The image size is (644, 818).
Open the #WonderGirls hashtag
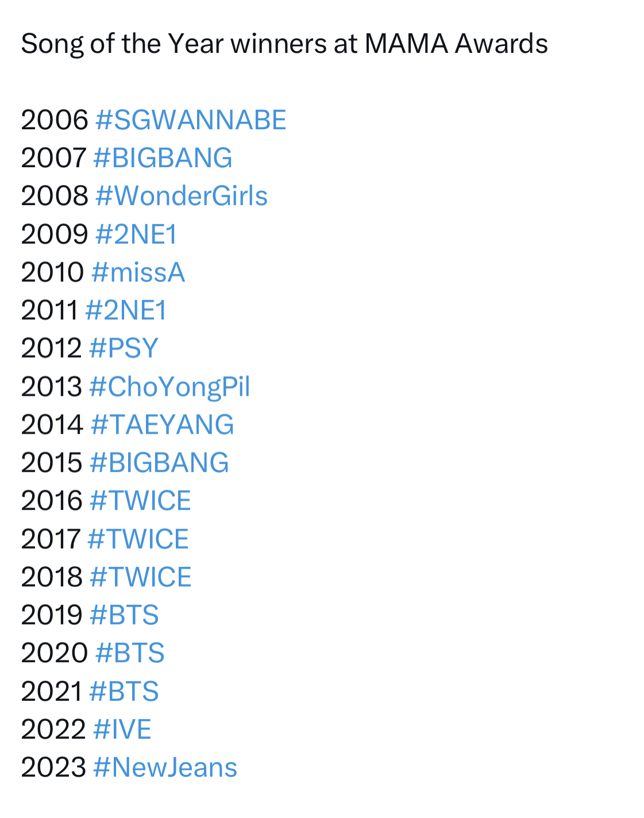coord(181,196)
